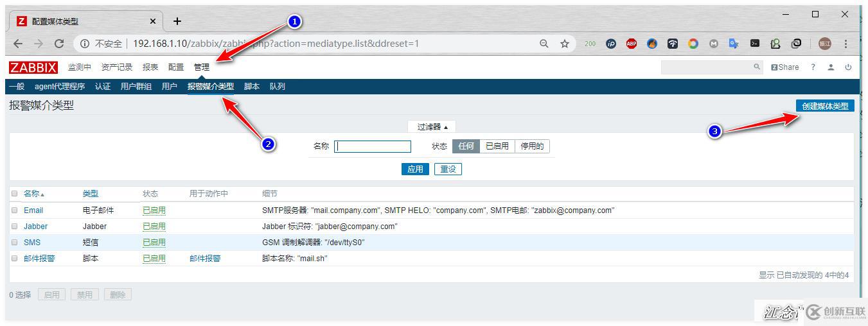This screenshot has height=326, width=868.
Task: Open the Jabber media type link
Action: pos(35,226)
